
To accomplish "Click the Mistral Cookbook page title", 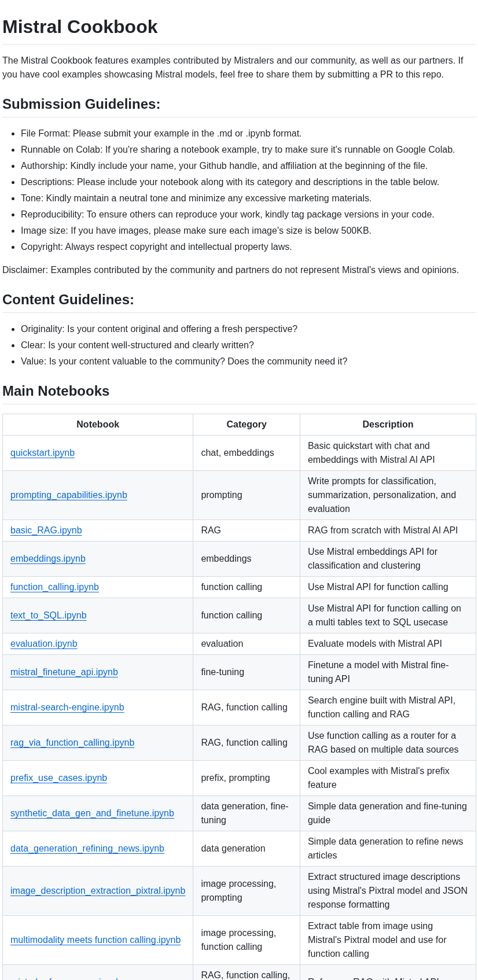I will pyautogui.click(x=80, y=27).
